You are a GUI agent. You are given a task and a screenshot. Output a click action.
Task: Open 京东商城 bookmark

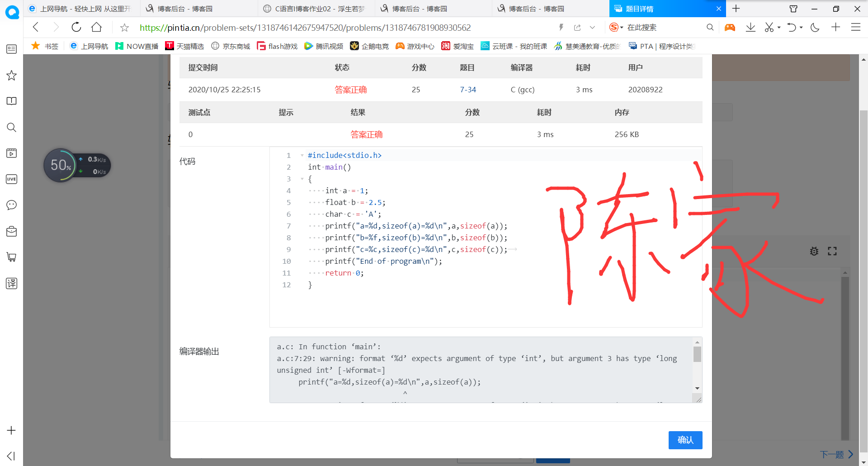tap(231, 46)
